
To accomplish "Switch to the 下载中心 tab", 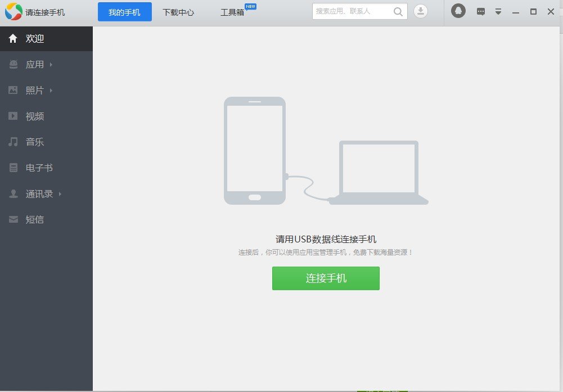I will click(178, 11).
